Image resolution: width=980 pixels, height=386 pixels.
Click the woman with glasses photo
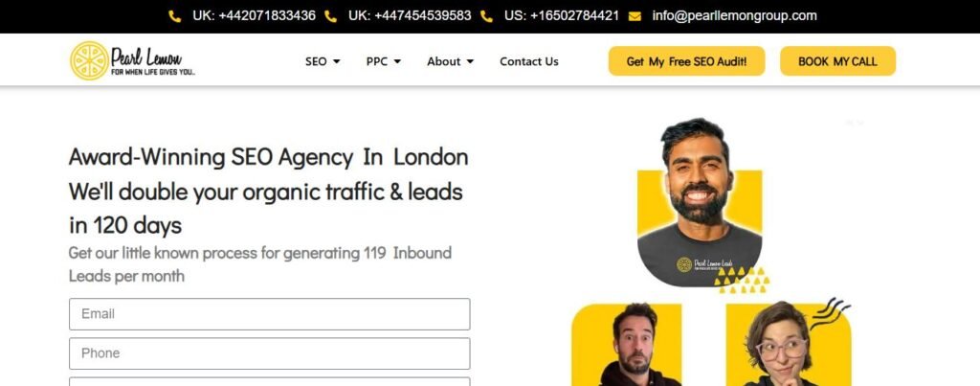coord(789,344)
